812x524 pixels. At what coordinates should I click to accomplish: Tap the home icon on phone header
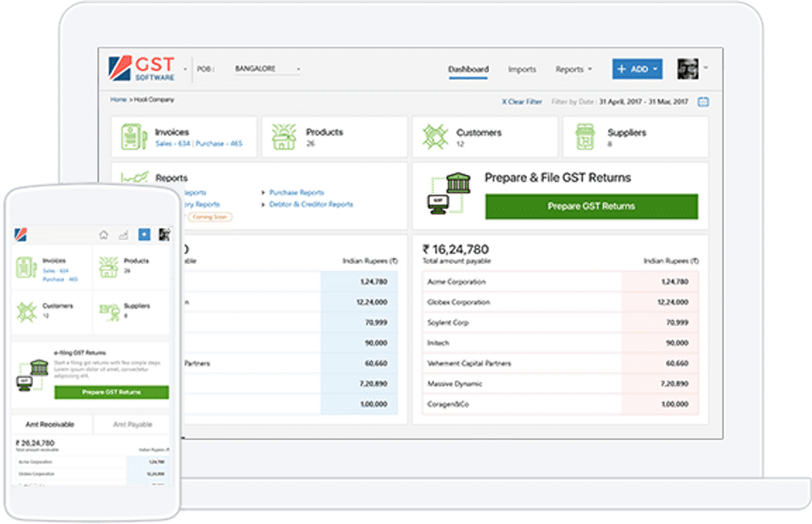pyautogui.click(x=103, y=234)
